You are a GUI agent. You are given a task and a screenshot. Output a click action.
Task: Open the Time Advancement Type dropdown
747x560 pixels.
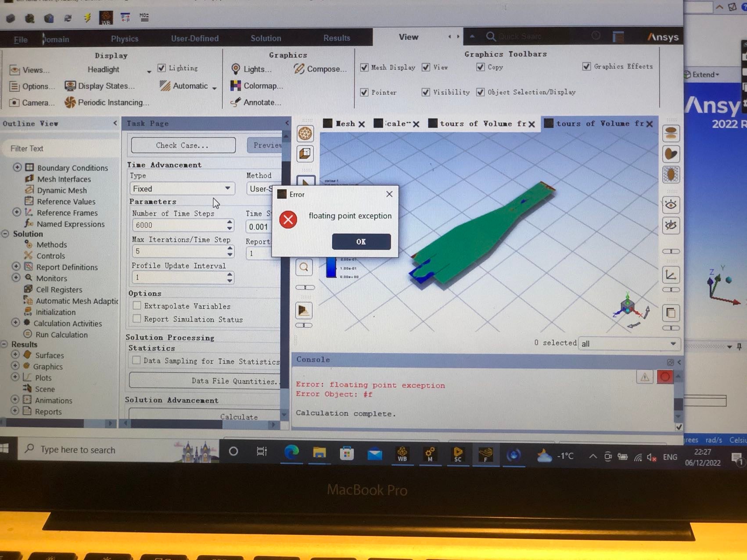182,188
